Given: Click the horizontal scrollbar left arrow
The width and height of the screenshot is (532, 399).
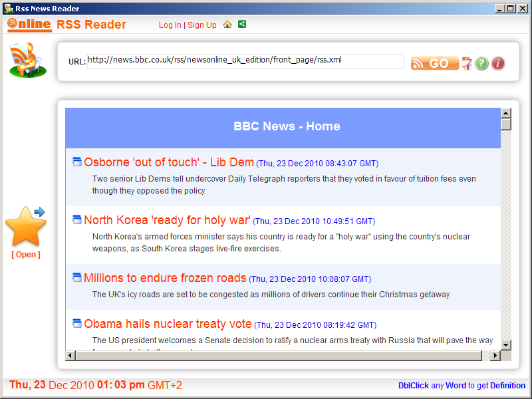Looking at the screenshot, I should 70,356.
